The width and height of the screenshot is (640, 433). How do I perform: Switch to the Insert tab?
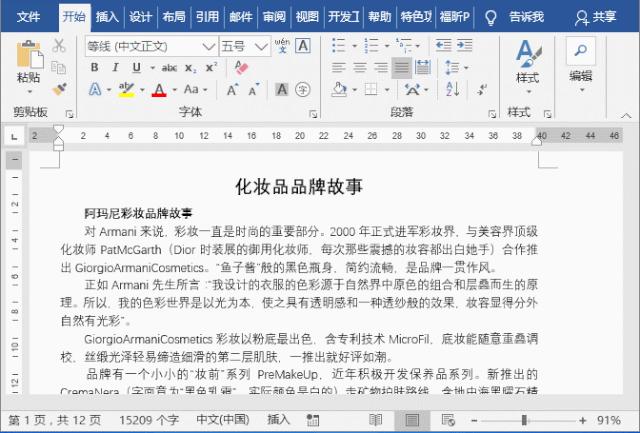coord(107,17)
